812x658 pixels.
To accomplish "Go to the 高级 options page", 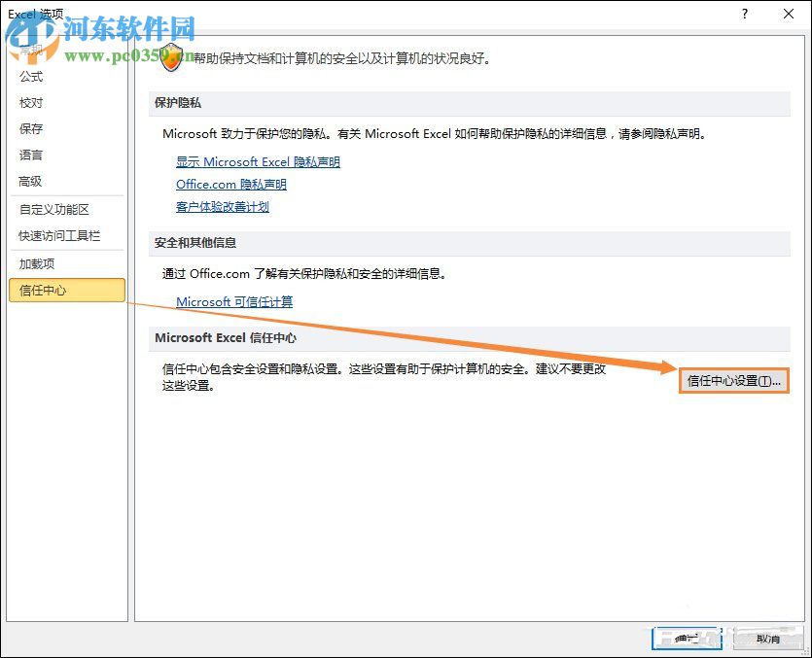I will click(x=30, y=182).
